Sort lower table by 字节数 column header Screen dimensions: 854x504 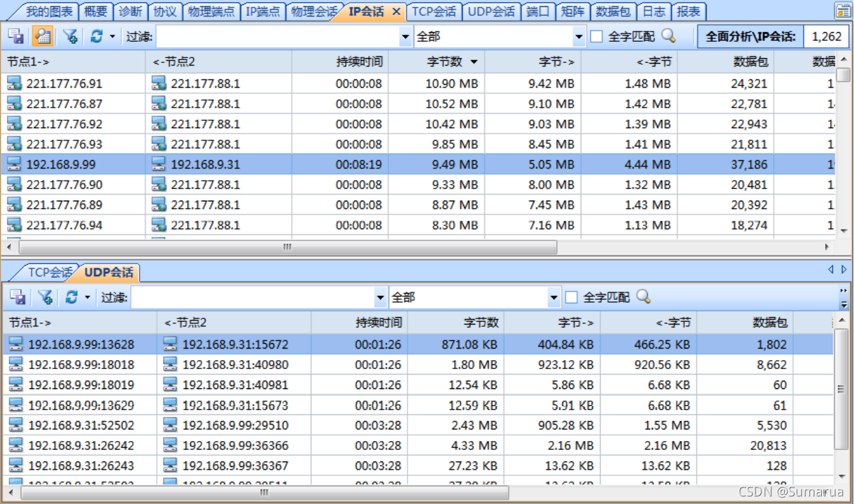[456, 323]
